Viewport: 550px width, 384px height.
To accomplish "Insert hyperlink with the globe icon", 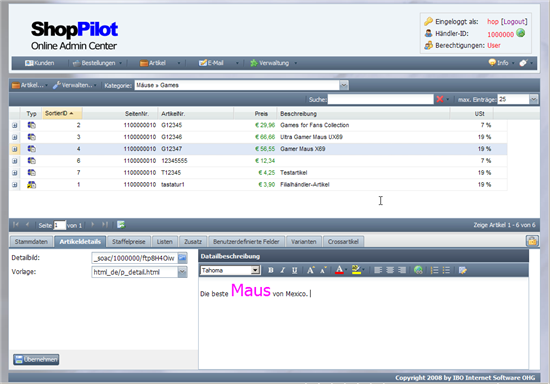I will pos(418,270).
